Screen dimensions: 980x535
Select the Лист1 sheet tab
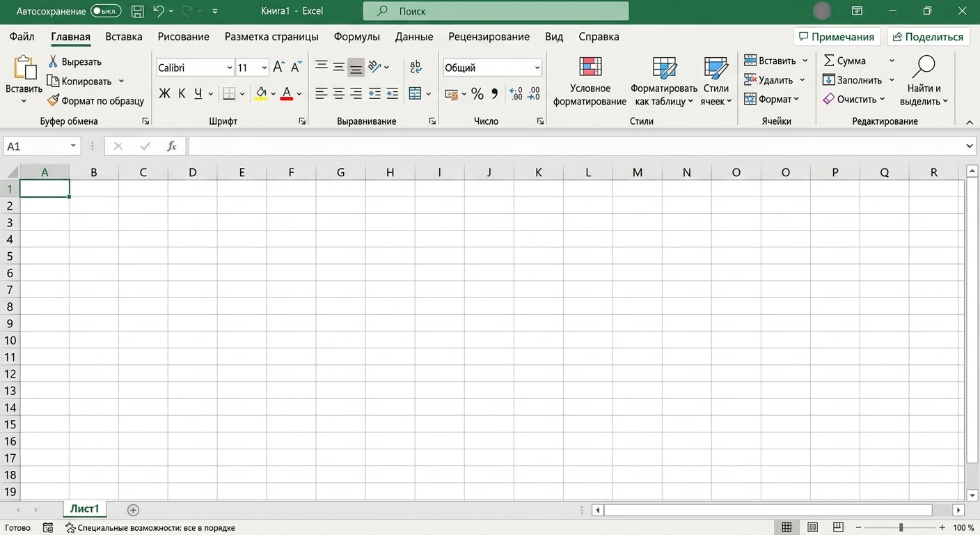click(84, 509)
